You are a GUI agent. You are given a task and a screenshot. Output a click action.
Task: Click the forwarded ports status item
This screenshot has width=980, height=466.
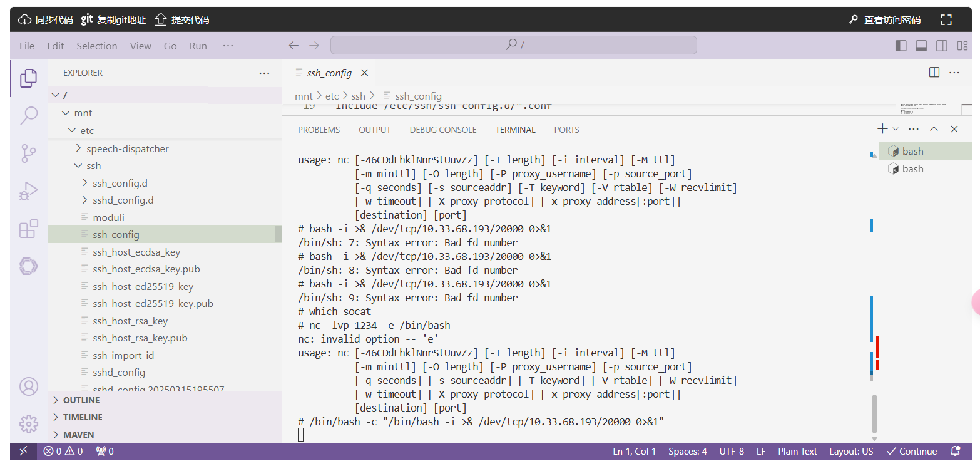(x=105, y=451)
